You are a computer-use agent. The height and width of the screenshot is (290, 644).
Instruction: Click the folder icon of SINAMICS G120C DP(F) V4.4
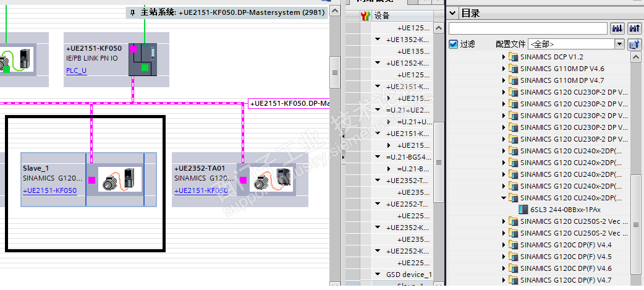(x=514, y=245)
